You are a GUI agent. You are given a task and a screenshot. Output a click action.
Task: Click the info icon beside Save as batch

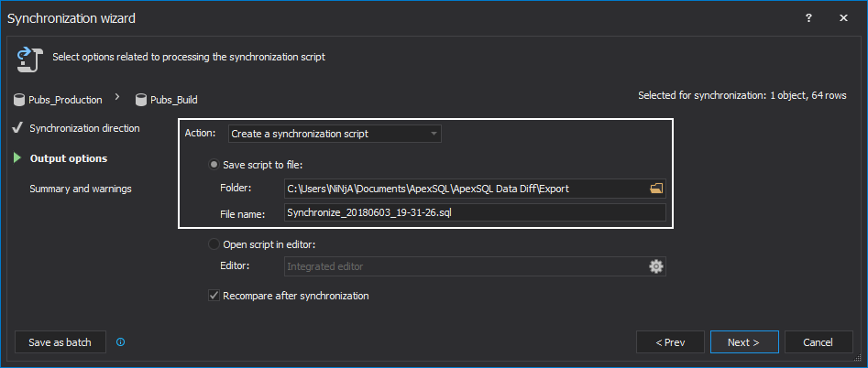click(120, 342)
